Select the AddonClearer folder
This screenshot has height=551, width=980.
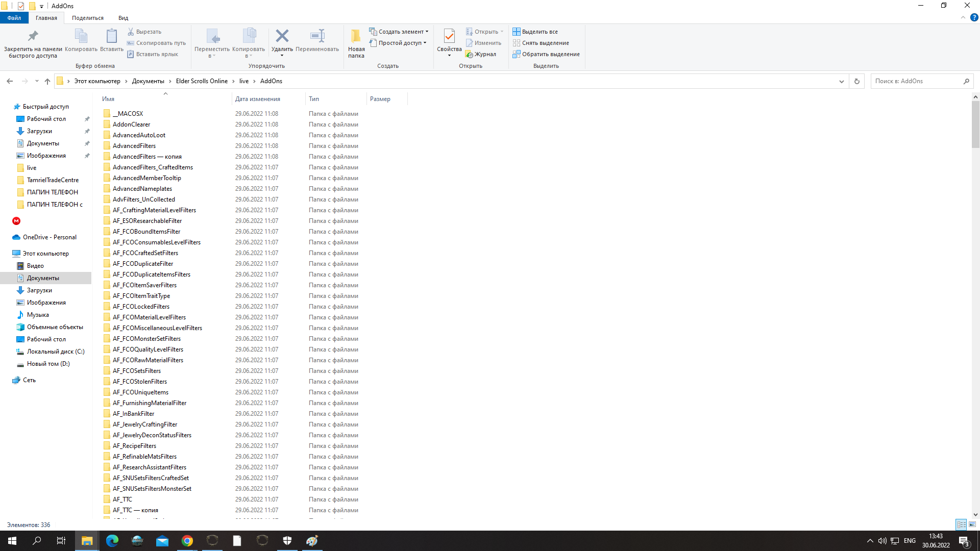131,124
